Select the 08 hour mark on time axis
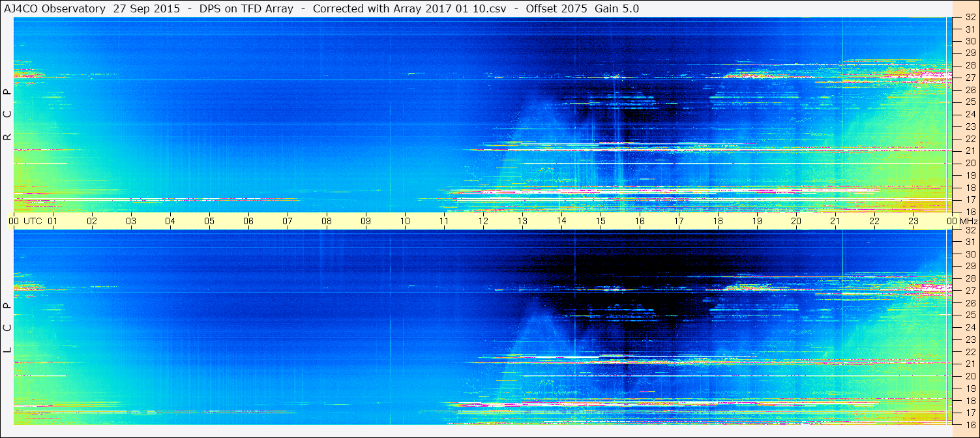 pos(327,221)
